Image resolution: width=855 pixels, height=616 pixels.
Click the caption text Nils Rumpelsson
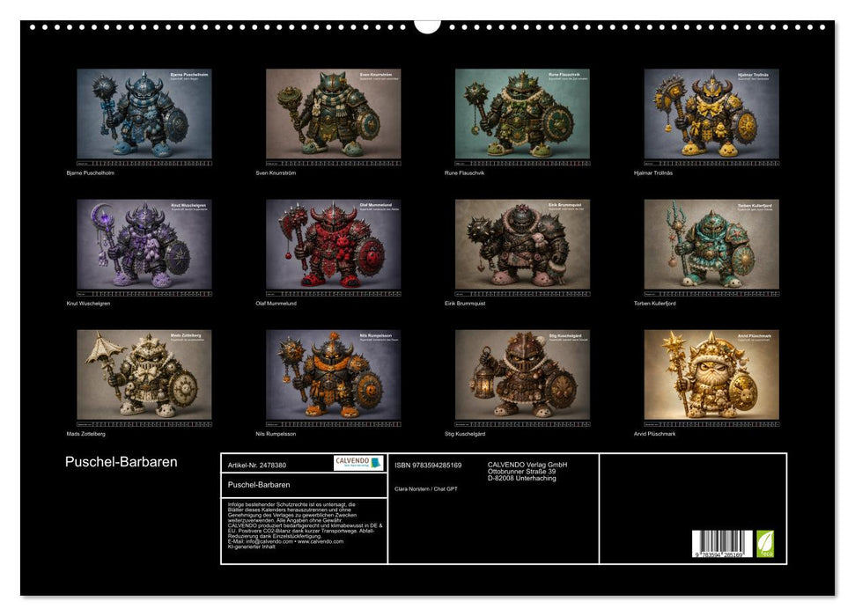(276, 434)
